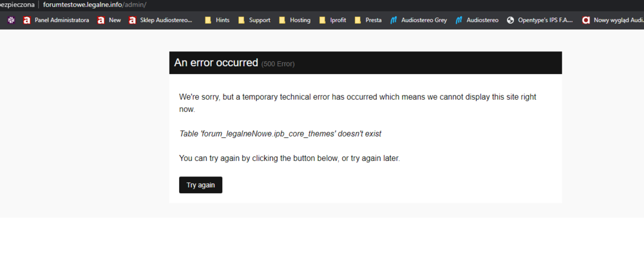Open the Audiostereo Grey bookmark
The width and height of the screenshot is (644, 262).
point(418,20)
